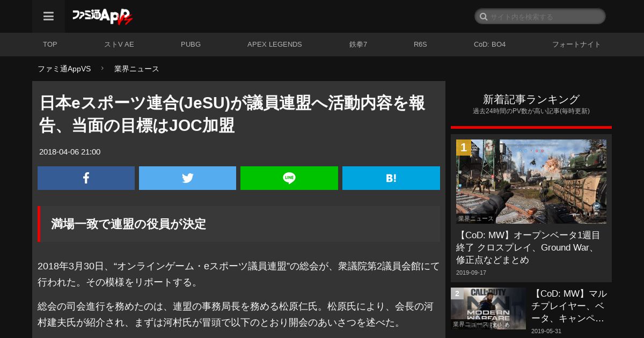Screen dimensions: 644x338
Task: Bookmark article on Hatena B!
Action: click(391, 178)
